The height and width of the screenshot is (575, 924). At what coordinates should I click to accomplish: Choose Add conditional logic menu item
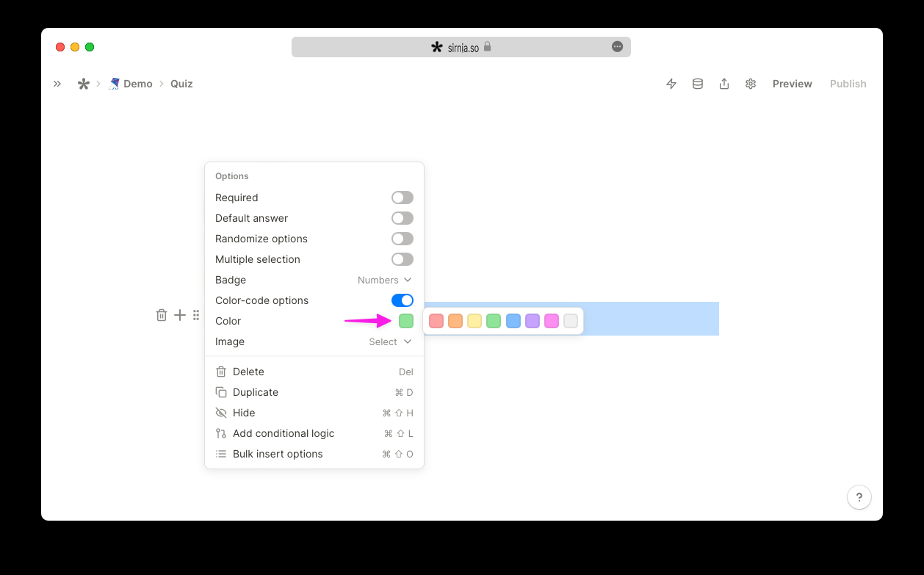[x=314, y=433]
